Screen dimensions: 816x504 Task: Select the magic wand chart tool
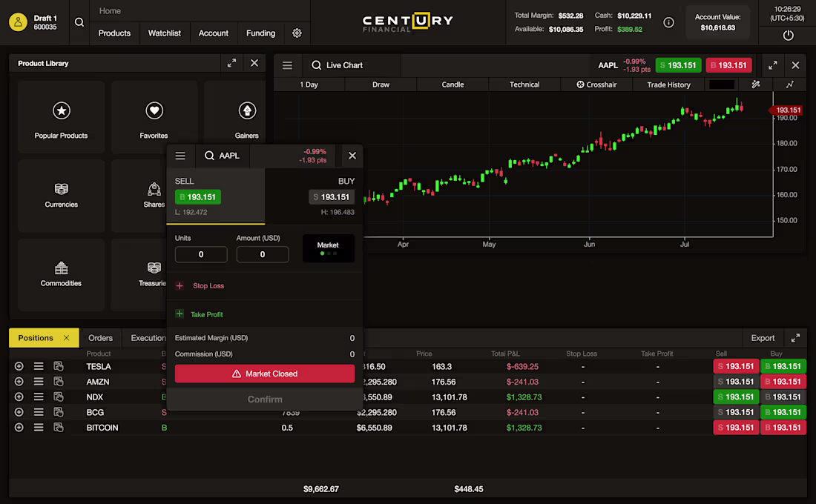756,84
